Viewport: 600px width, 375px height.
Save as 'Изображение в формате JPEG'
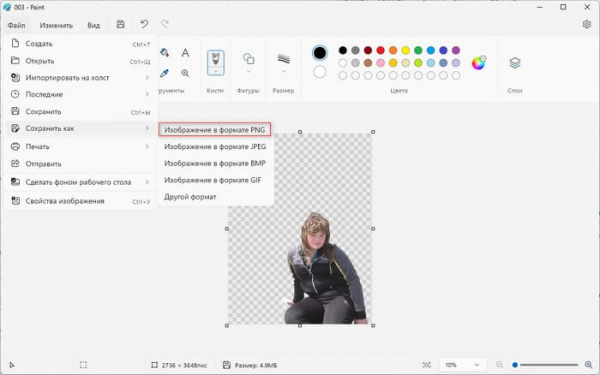215,147
